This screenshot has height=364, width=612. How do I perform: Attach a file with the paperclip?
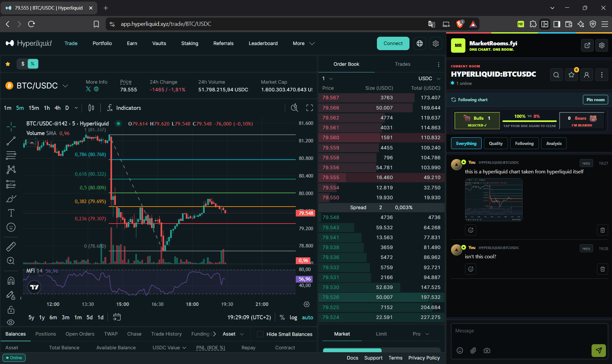click(x=473, y=351)
